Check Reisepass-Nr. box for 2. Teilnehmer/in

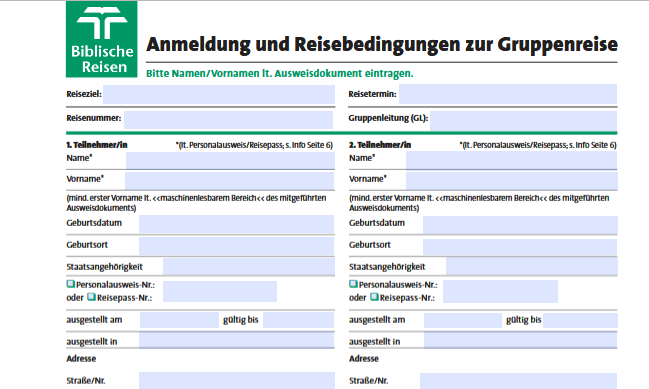click(x=374, y=297)
